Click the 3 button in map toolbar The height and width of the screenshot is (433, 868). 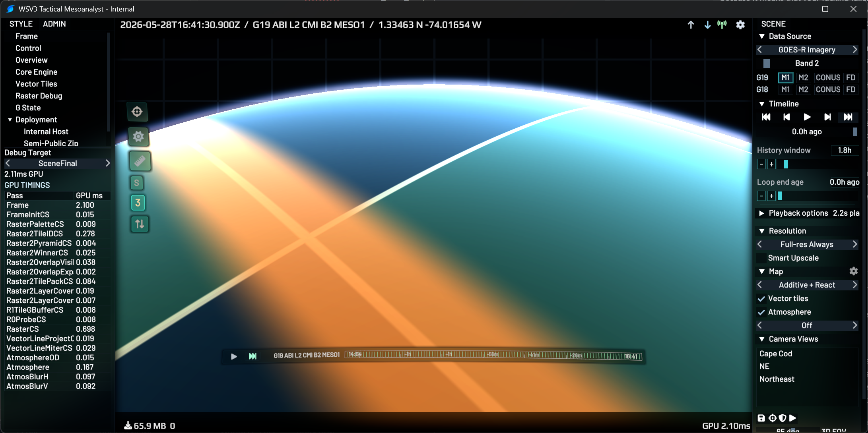[x=138, y=203]
